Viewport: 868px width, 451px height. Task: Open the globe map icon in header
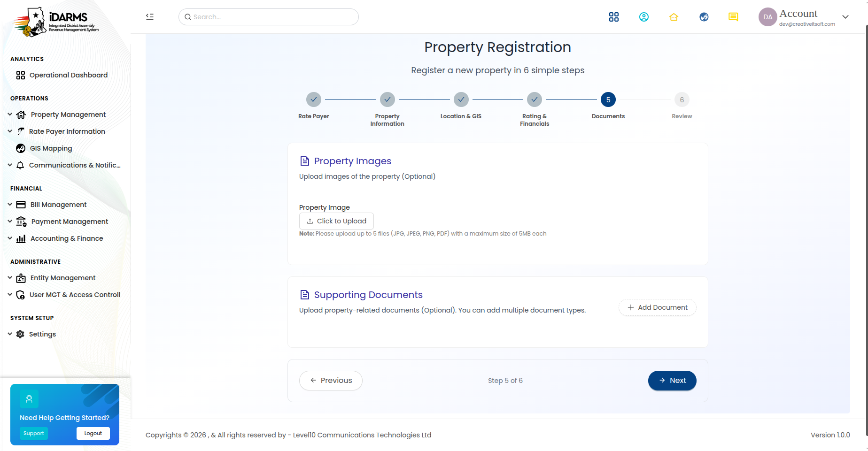pos(704,17)
